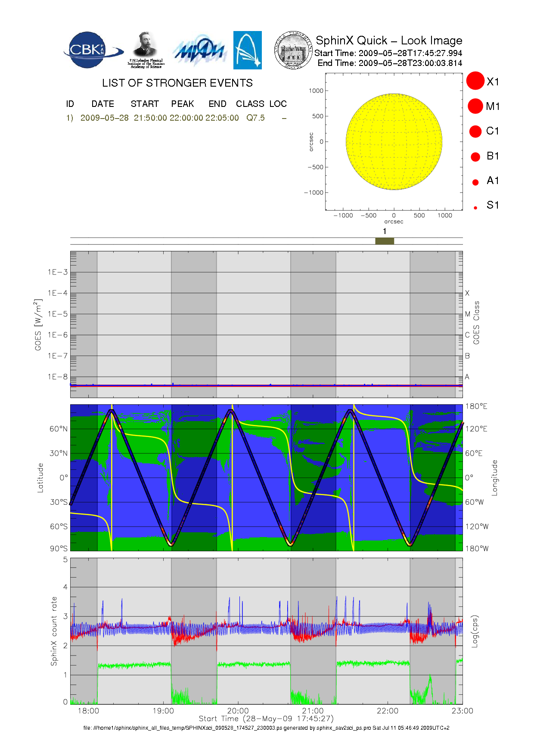Click the X1 red legend circle
The height and width of the screenshot is (756, 534).
(x=475, y=81)
